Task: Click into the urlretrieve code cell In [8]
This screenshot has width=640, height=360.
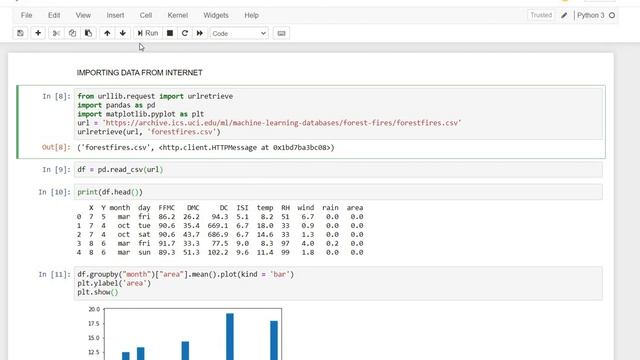Action: 338,114
